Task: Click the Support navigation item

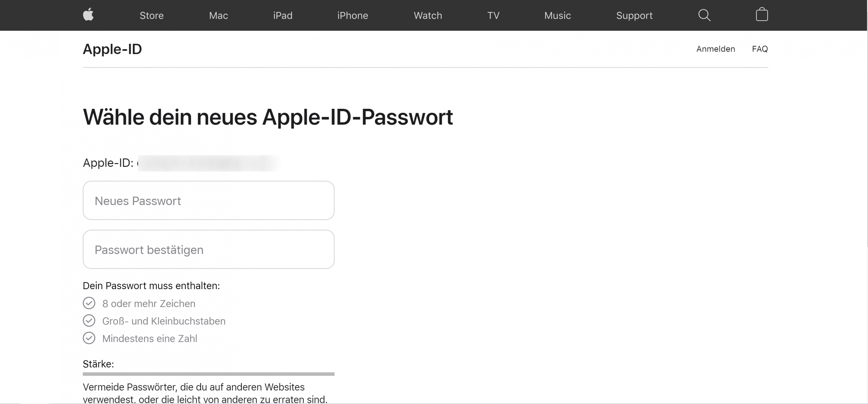Action: pyautogui.click(x=635, y=16)
